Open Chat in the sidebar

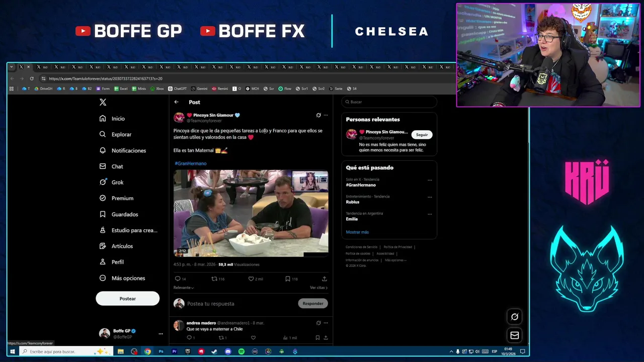[x=111, y=166]
